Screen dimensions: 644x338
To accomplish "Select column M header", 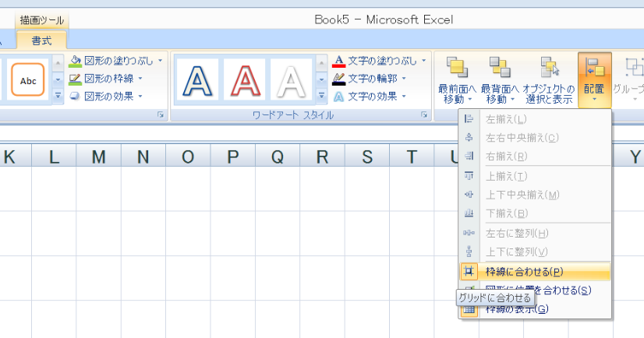I will [x=98, y=157].
